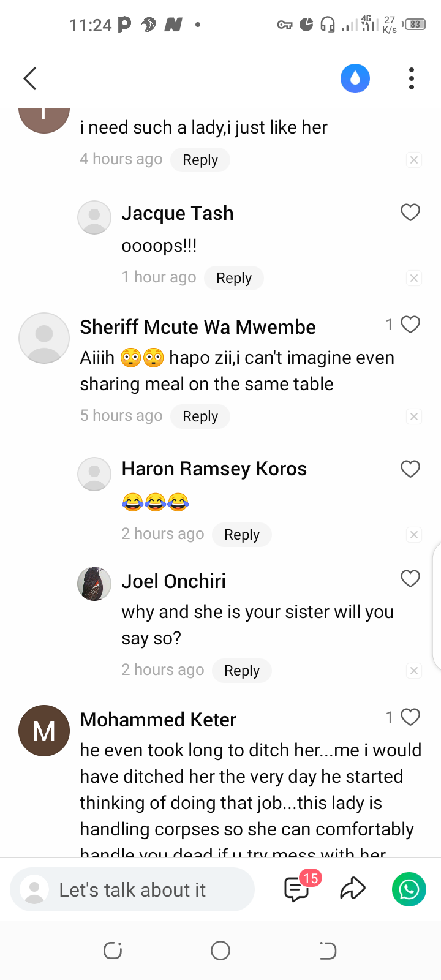Open comments icon with 15 badge
This screenshot has width=441, height=980.
(x=299, y=888)
